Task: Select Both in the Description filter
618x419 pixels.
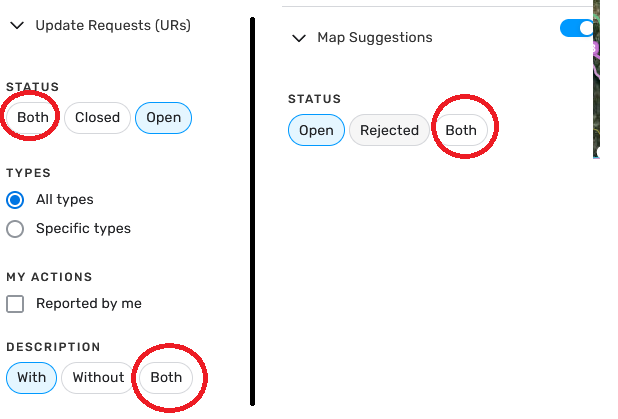Action: (x=166, y=378)
